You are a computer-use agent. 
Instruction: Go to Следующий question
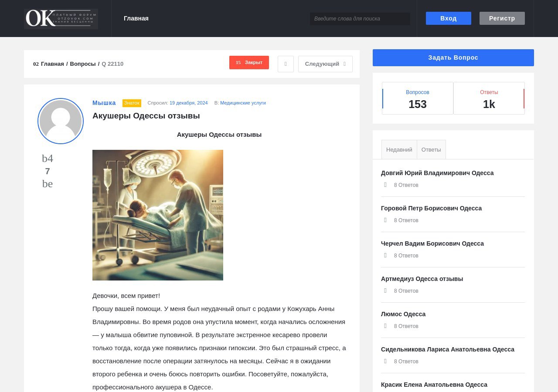pos(325,64)
